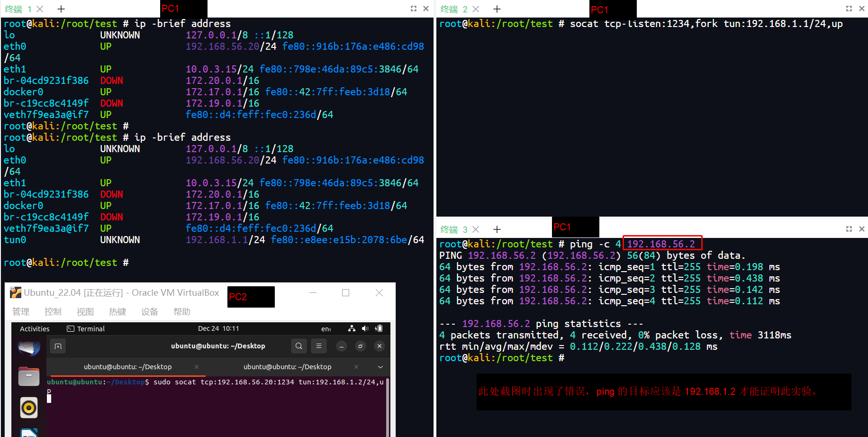The height and width of the screenshot is (437, 868).
Task: Open Files from the Ubuntu dock
Action: click(29, 377)
